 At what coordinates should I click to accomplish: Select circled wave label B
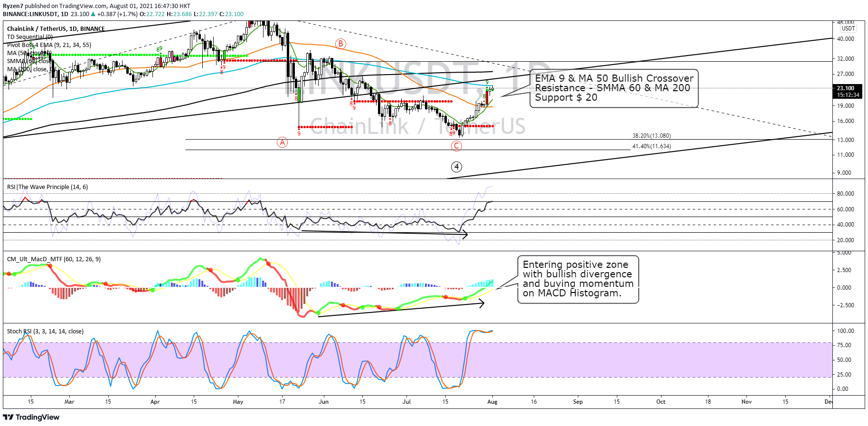pyautogui.click(x=340, y=44)
